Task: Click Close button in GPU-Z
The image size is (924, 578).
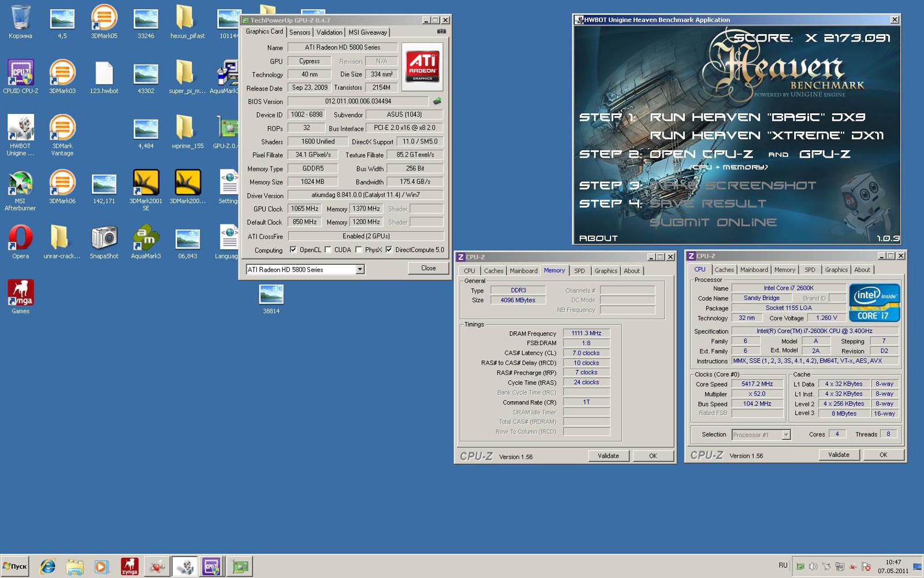Action: coord(429,268)
